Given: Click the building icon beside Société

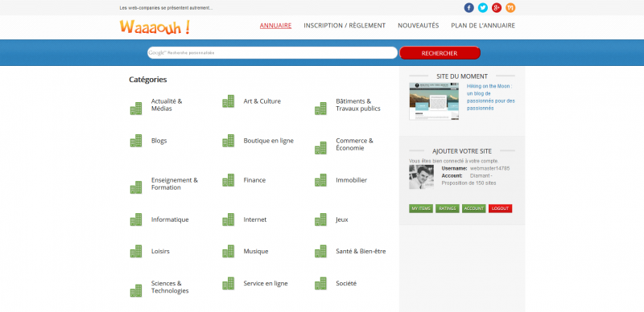Looking at the screenshot, I should (x=320, y=283).
